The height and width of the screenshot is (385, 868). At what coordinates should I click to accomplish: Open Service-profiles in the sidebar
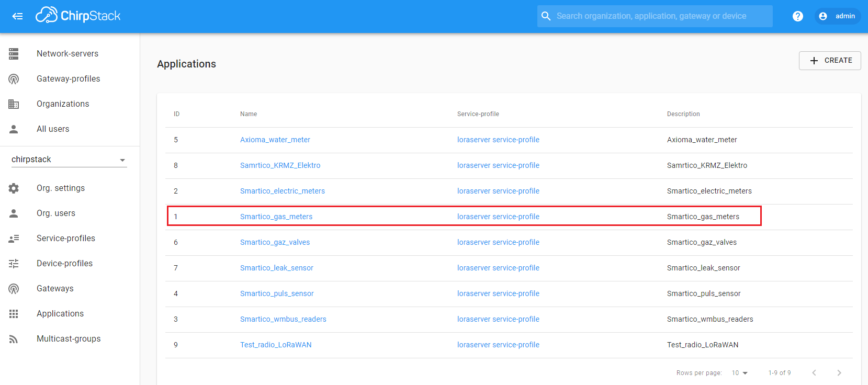click(66, 239)
